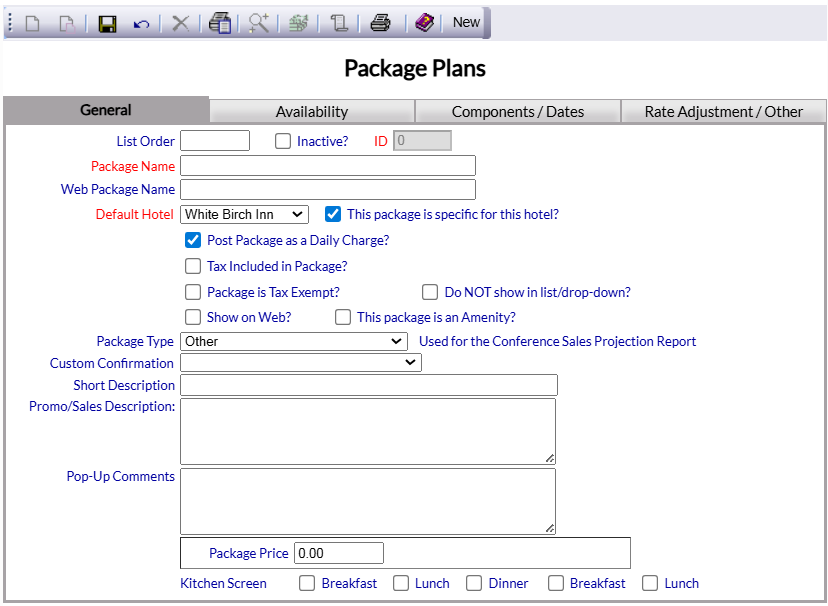This screenshot has height=606, width=828.
Task: Click the save floppy disk icon
Action: click(x=107, y=23)
